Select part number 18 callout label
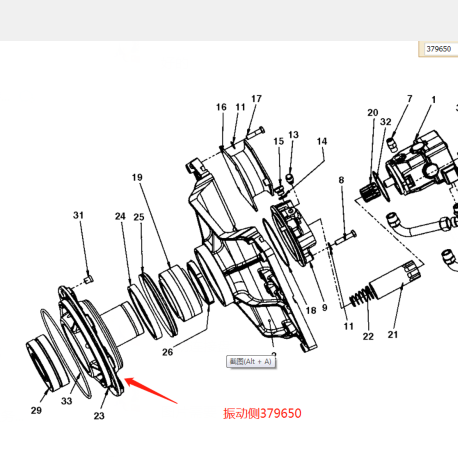The image size is (458, 457). click(311, 311)
